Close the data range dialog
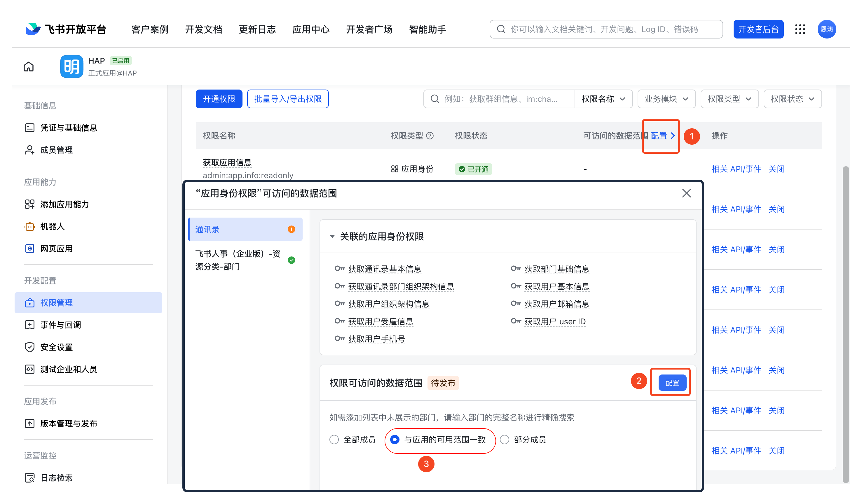This screenshot has width=862, height=504. pos(686,194)
